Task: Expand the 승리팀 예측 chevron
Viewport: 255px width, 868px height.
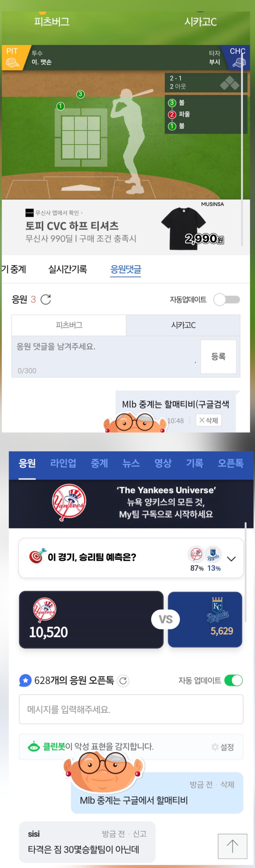Action: [x=231, y=559]
